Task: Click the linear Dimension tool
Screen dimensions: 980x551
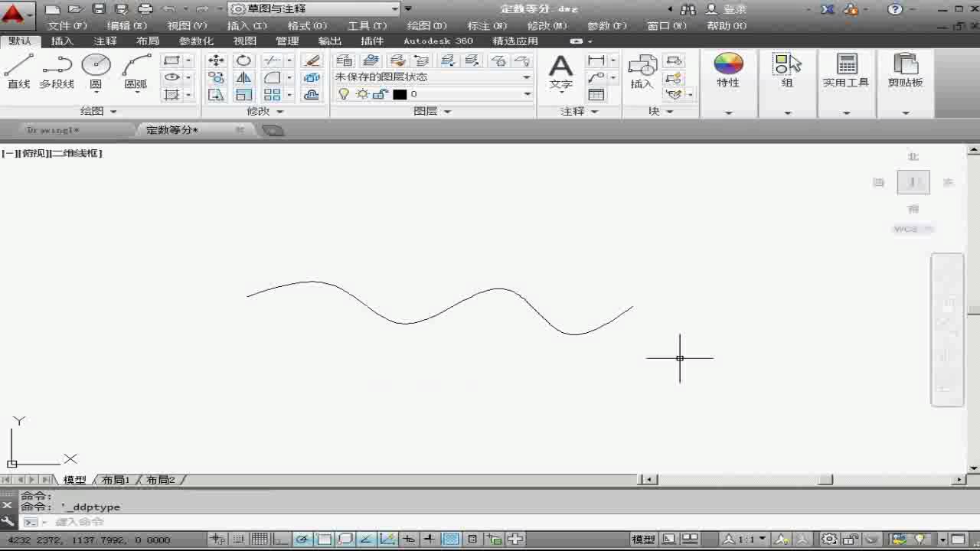Action: (x=596, y=60)
